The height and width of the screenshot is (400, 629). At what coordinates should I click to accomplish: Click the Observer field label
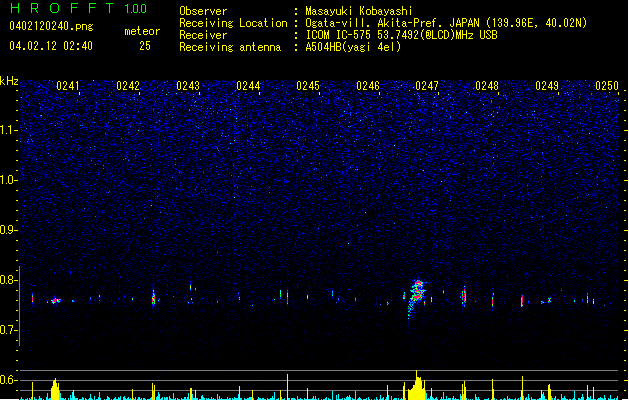coord(203,11)
